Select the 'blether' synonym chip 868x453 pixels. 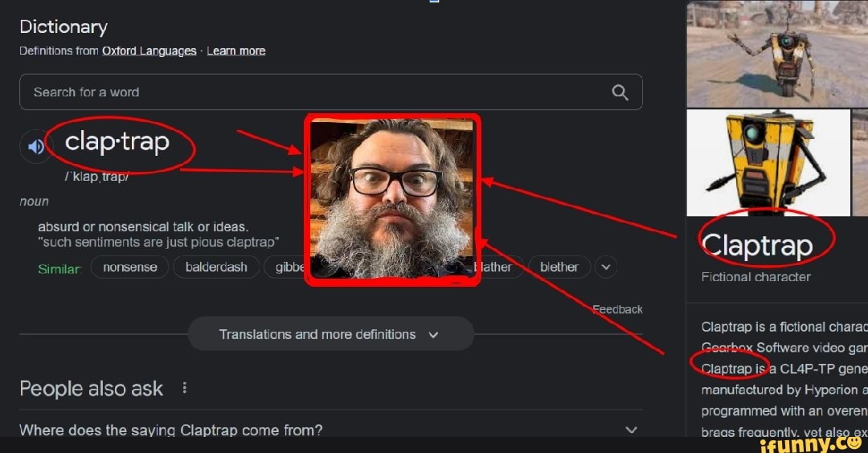(559, 267)
